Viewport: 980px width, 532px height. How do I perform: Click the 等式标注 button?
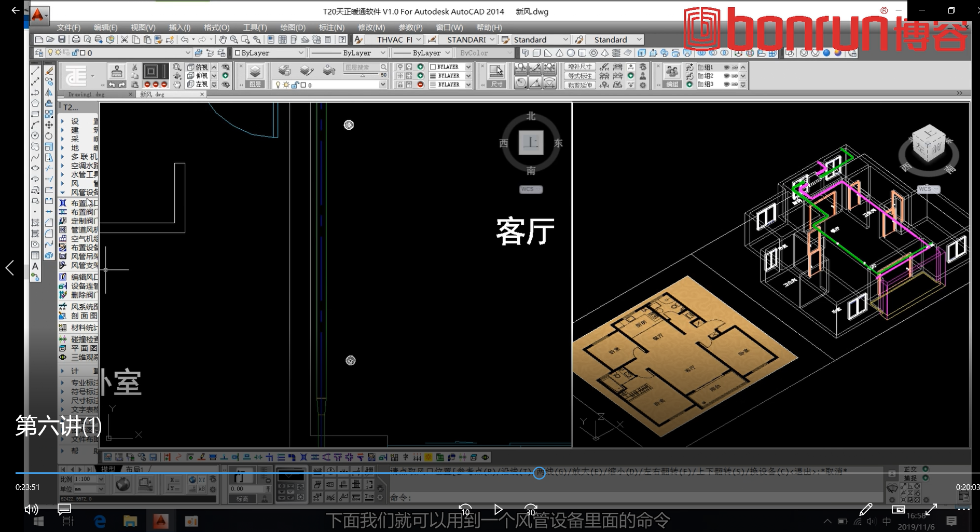click(579, 76)
